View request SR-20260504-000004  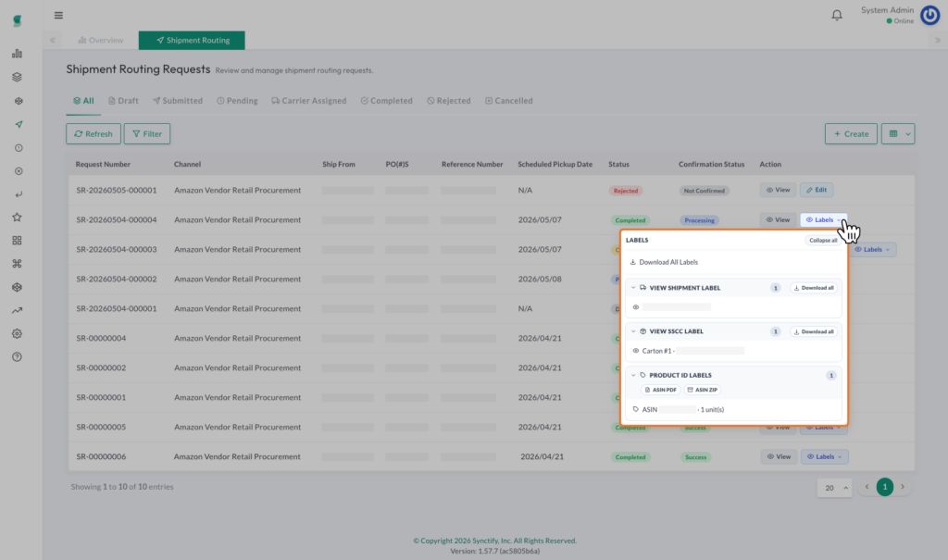tap(778, 220)
